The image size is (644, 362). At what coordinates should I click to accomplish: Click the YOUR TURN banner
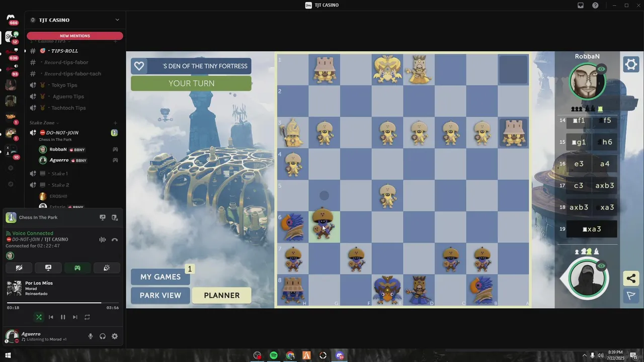(x=191, y=83)
